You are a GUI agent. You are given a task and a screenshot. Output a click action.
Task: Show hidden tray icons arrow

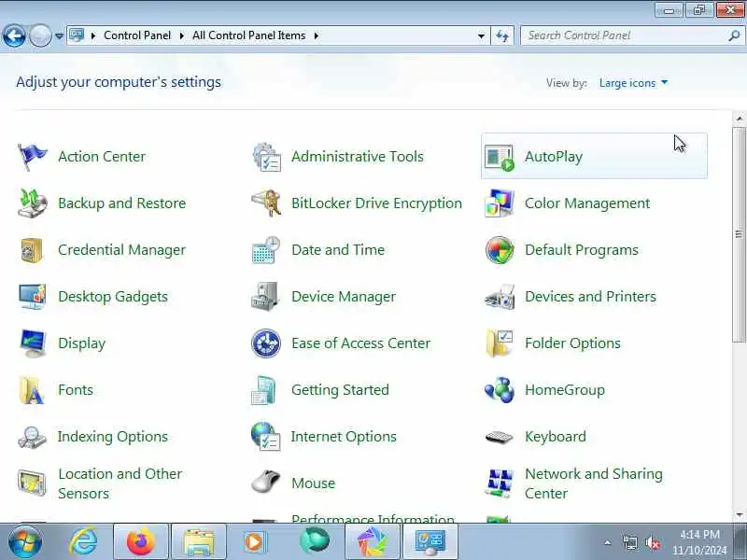click(x=608, y=542)
